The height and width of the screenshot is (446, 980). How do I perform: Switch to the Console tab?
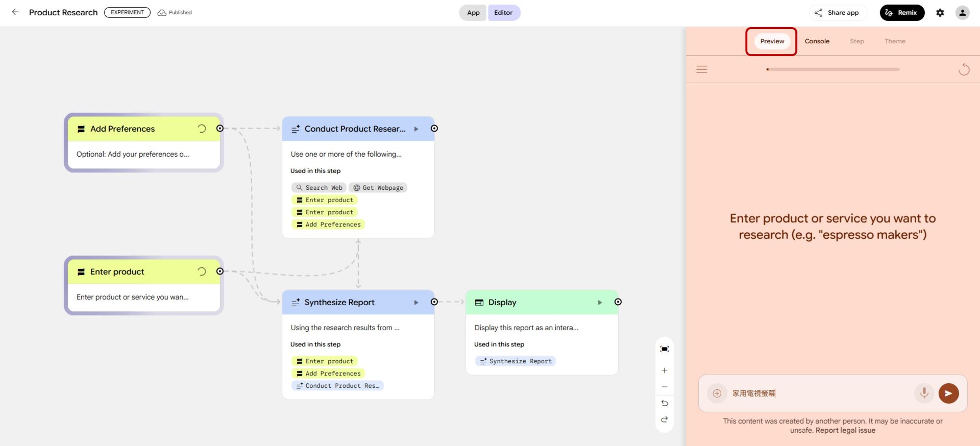(x=817, y=41)
